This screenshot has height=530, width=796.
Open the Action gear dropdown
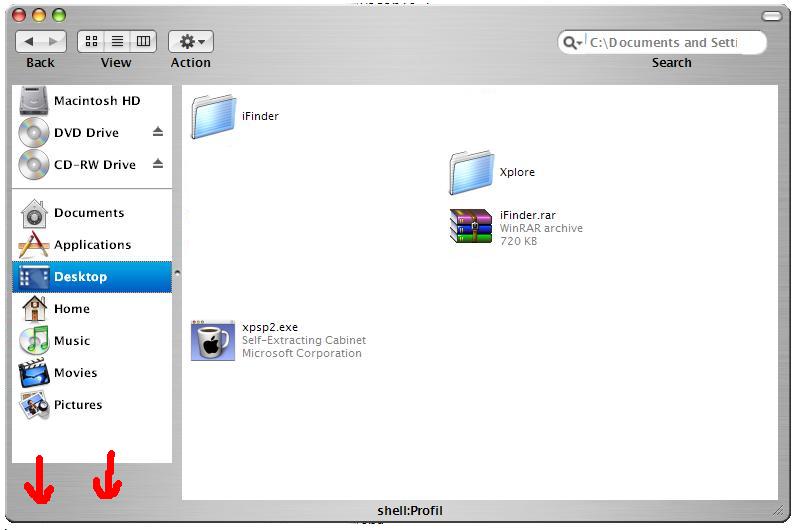coord(191,41)
